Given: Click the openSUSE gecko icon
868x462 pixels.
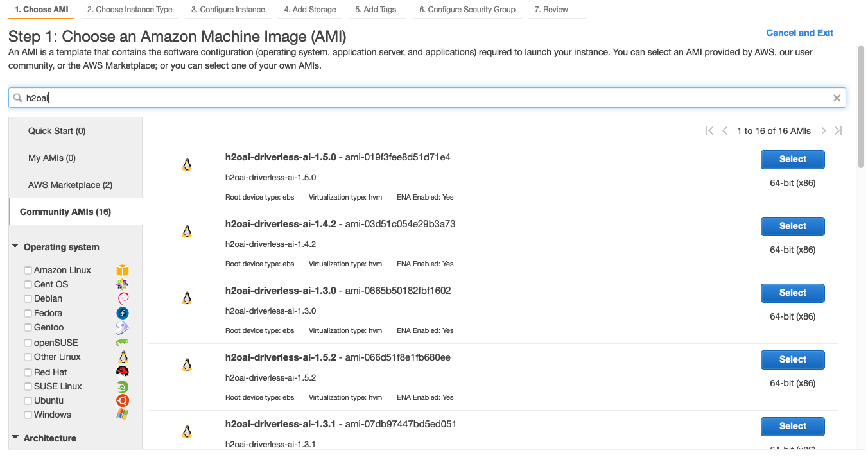Looking at the screenshot, I should click(122, 341).
